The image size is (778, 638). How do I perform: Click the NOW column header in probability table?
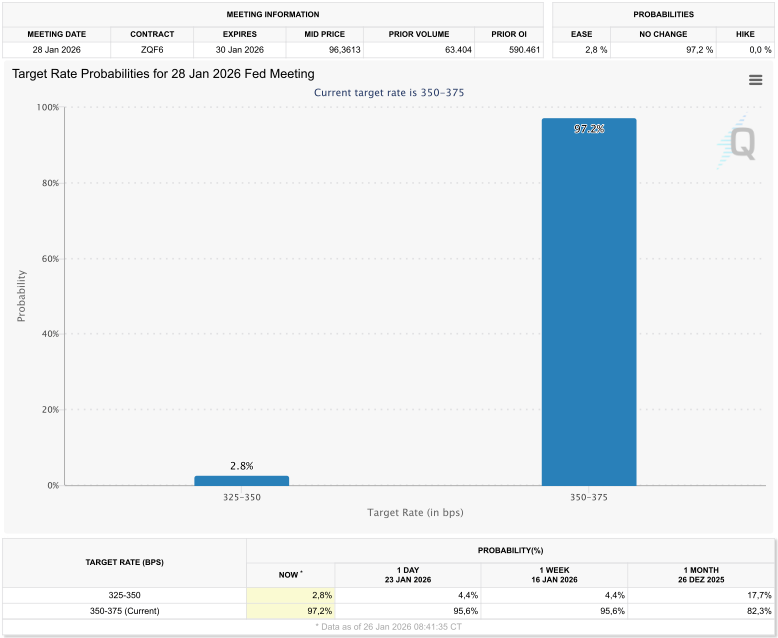click(x=290, y=575)
